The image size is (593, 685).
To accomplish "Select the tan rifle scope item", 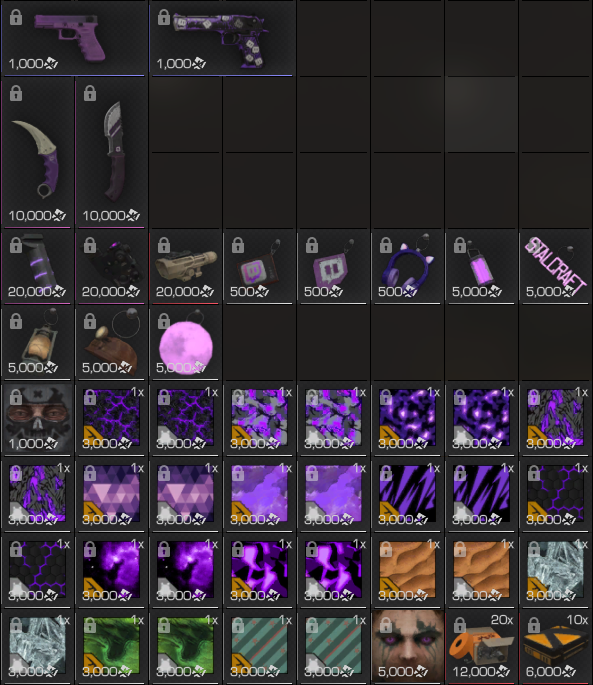I will click(x=185, y=266).
